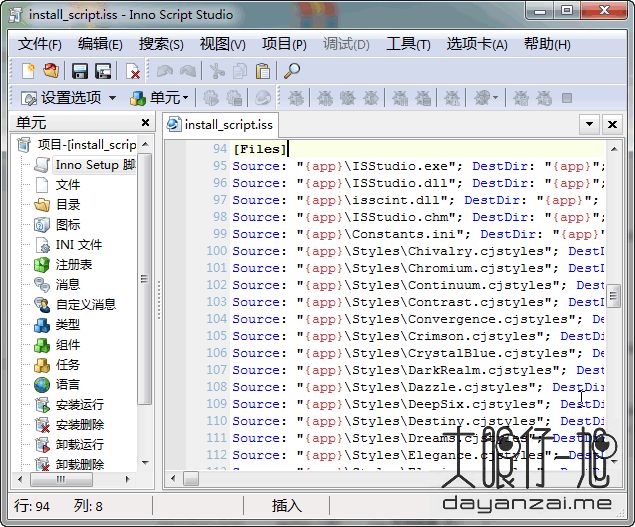Open the 工具(T) menu
The image size is (635, 527).
click(x=408, y=44)
